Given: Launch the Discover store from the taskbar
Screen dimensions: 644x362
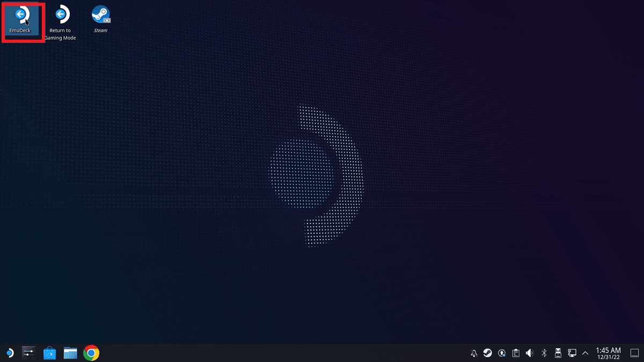Looking at the screenshot, I should pyautogui.click(x=49, y=353).
